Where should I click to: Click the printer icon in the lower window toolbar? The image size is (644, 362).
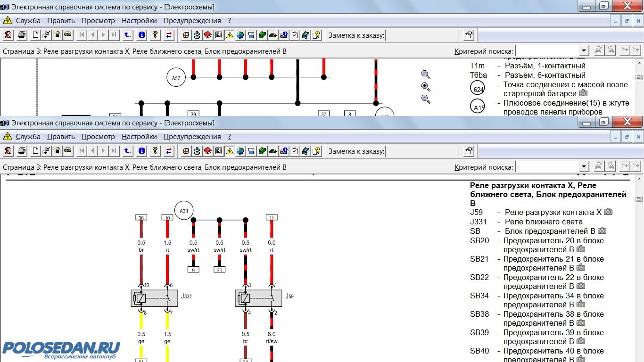[21, 151]
